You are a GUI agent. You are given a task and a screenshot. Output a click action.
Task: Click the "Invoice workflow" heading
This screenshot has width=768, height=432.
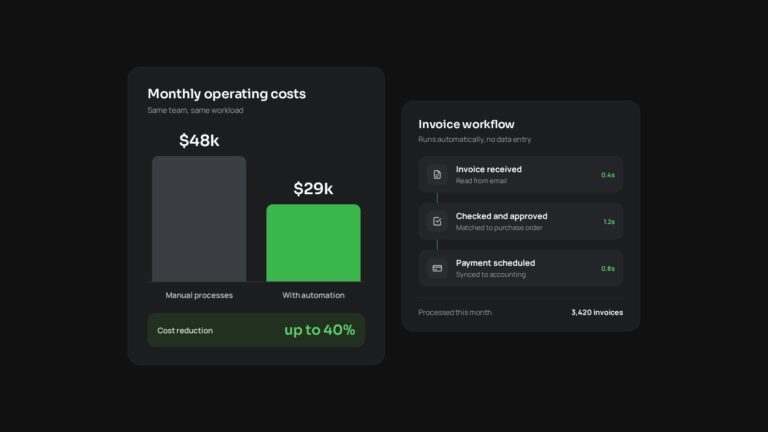(x=466, y=124)
